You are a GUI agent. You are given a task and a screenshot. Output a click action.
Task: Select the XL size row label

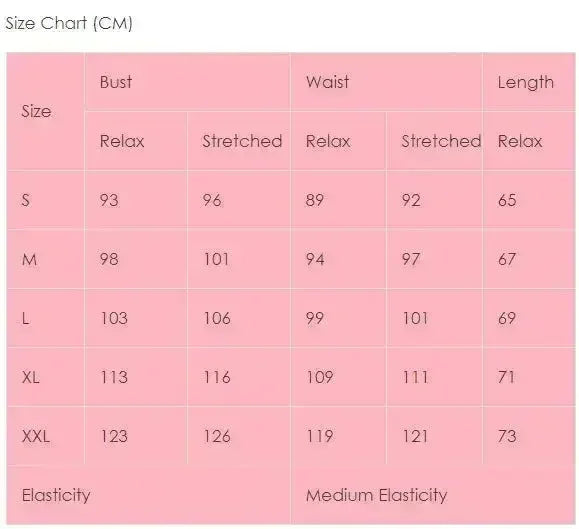click(x=31, y=377)
